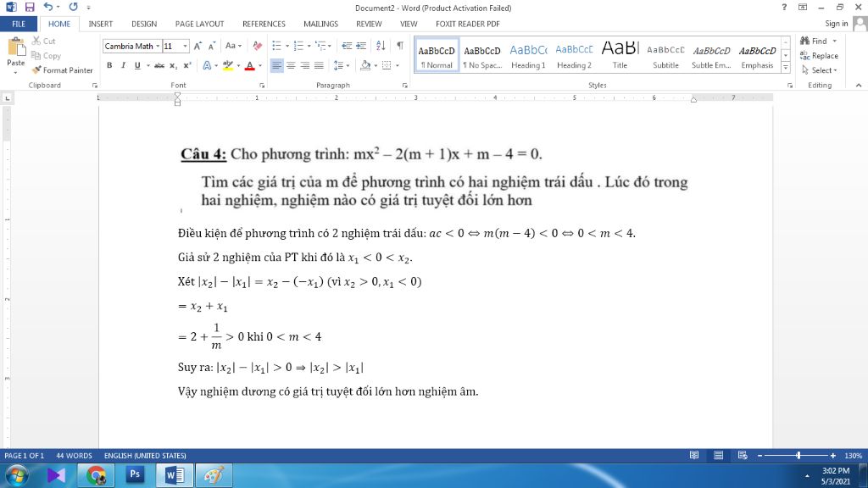Expand the Styles gallery More arrow
The image size is (868, 488).
coord(786,68)
